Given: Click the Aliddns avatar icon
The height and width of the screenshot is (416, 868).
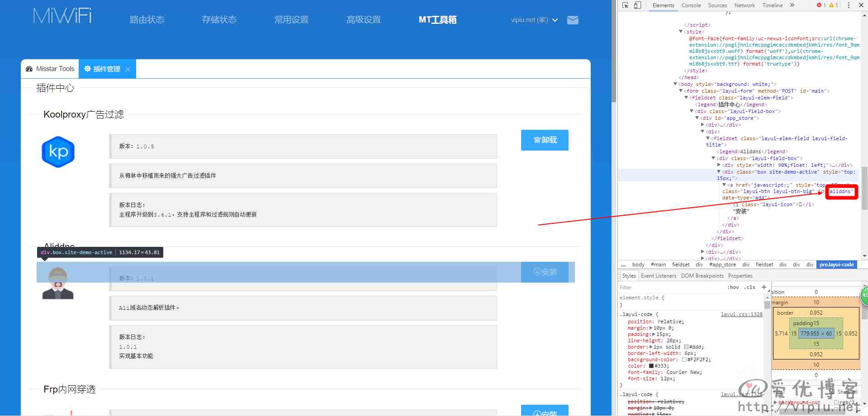Looking at the screenshot, I should click(x=58, y=283).
